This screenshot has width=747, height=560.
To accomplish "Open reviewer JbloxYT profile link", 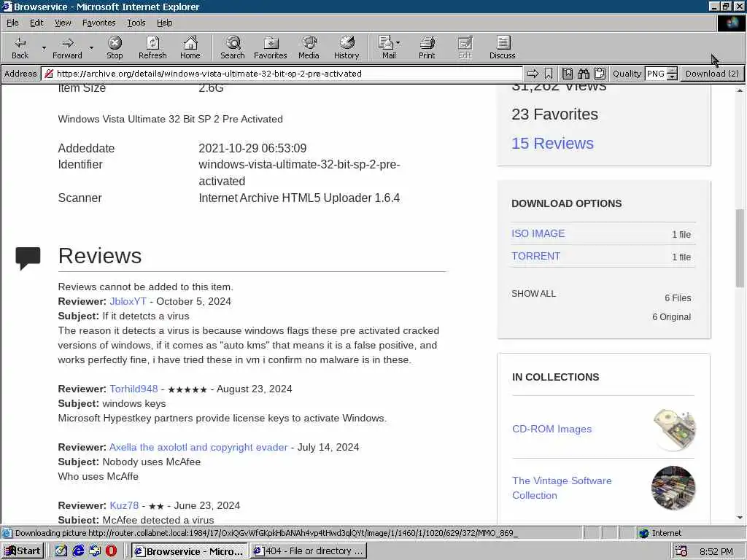I will [x=128, y=301].
